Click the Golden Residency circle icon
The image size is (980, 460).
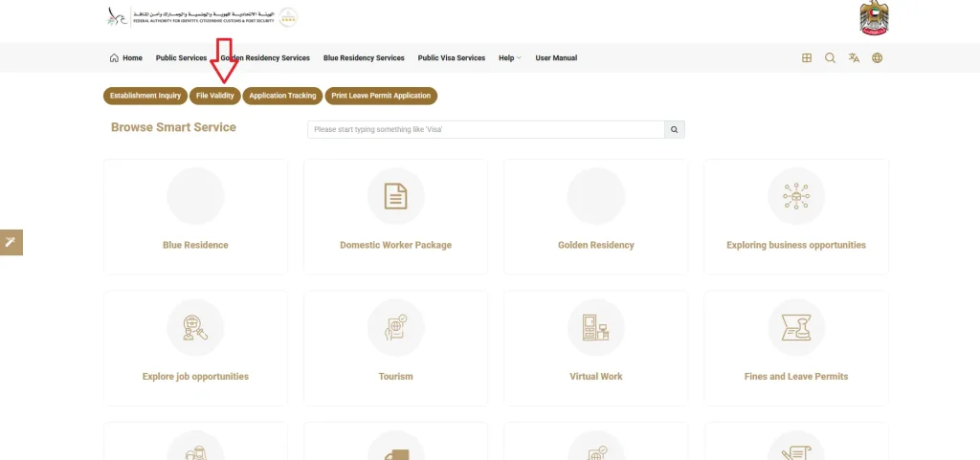pyautogui.click(x=595, y=197)
